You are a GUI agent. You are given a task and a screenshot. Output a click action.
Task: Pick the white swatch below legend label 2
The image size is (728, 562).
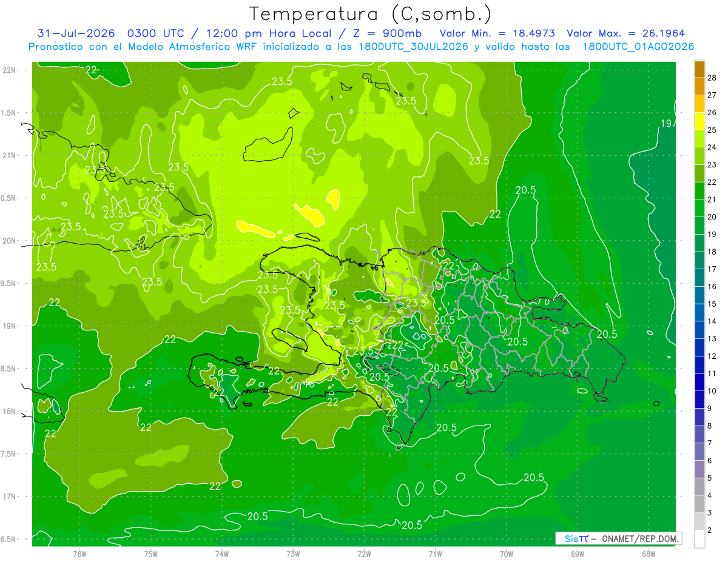699,539
